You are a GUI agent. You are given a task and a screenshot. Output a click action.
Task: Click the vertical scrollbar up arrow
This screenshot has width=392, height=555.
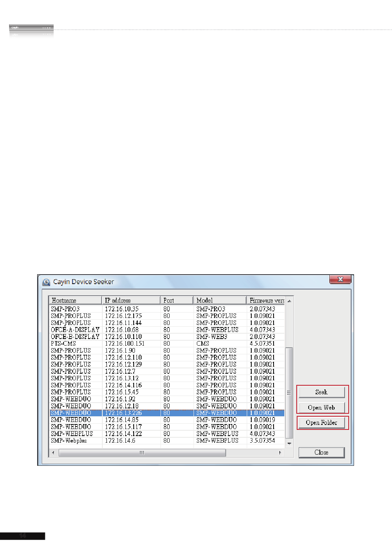[x=289, y=301]
